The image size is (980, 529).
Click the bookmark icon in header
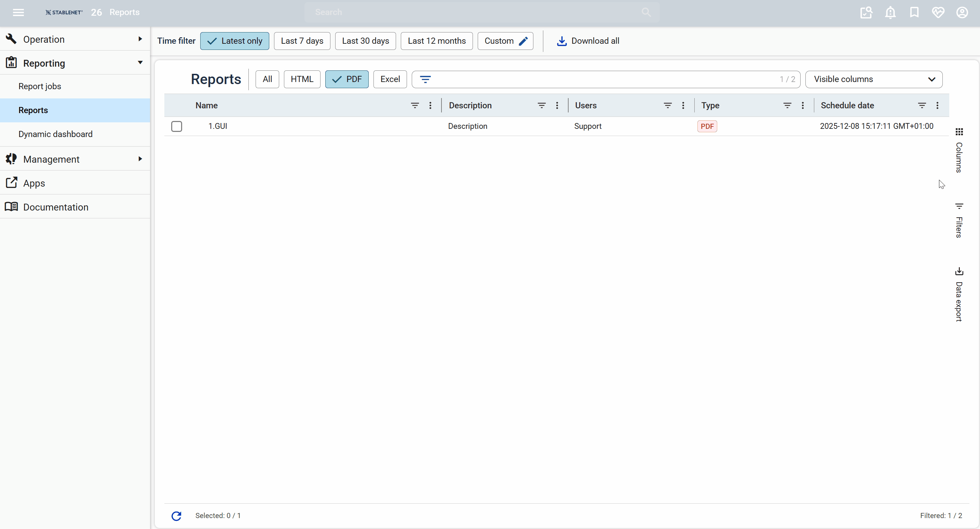click(914, 13)
